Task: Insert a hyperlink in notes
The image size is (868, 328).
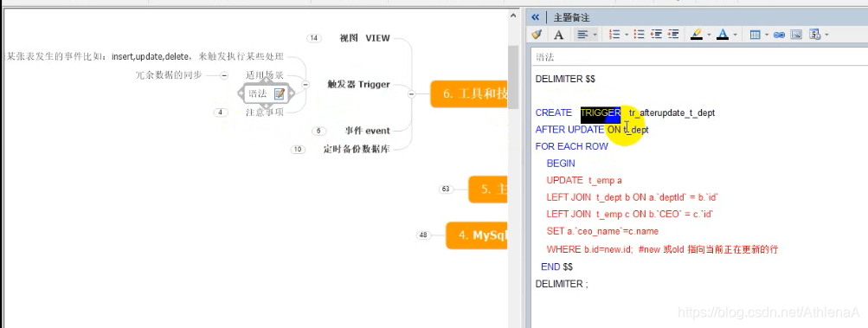Action: click(780, 35)
